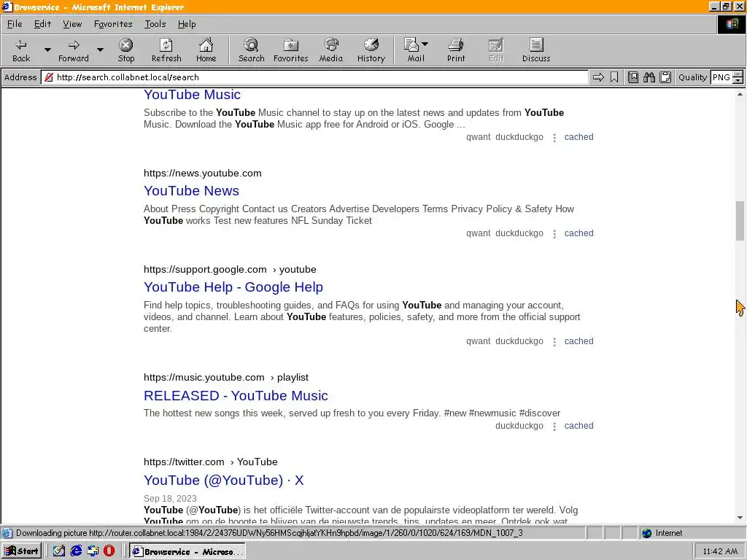Click the https://support.google.com URL text
Screen dimensions: 747x560
205,270
